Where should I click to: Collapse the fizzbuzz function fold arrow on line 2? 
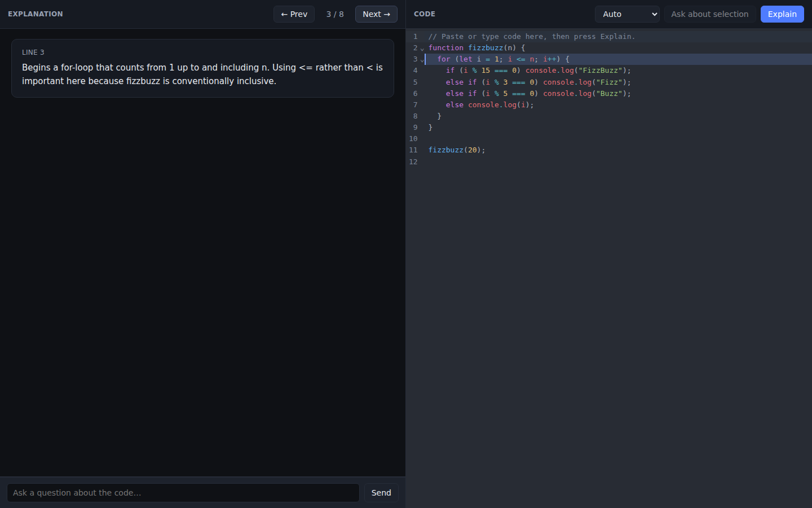422,49
